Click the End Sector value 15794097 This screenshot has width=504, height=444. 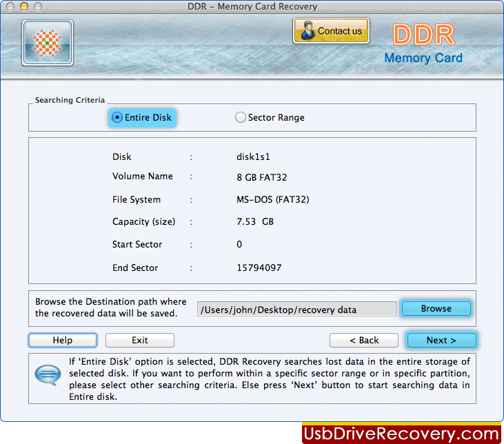[x=259, y=268]
